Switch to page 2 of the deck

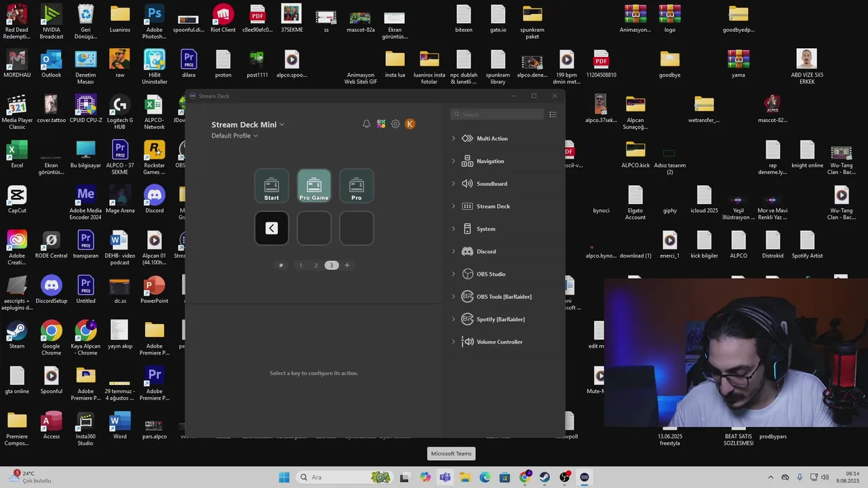pos(316,265)
